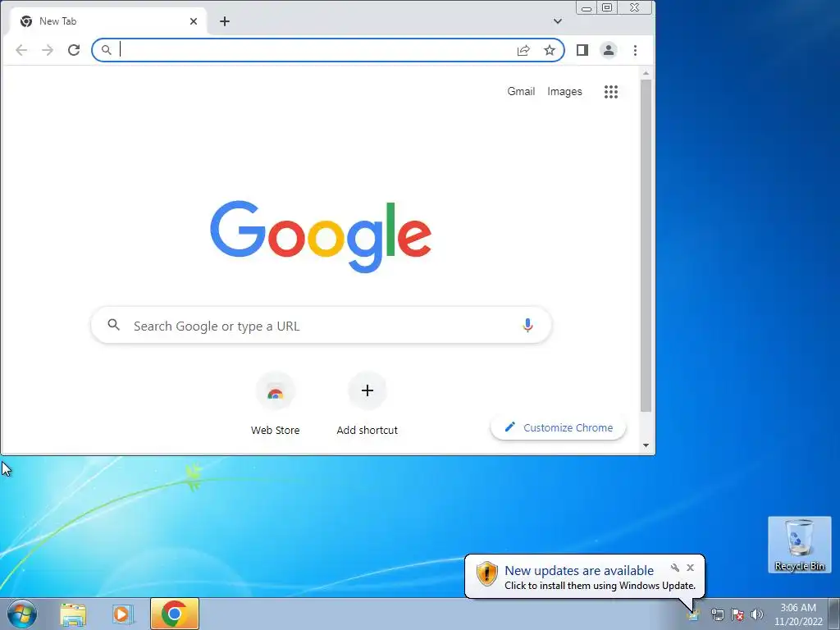
Task: Close the New Tab tab
Action: click(x=194, y=21)
